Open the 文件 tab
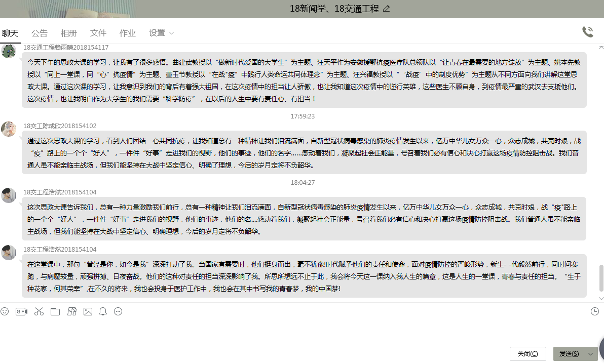 (98, 33)
